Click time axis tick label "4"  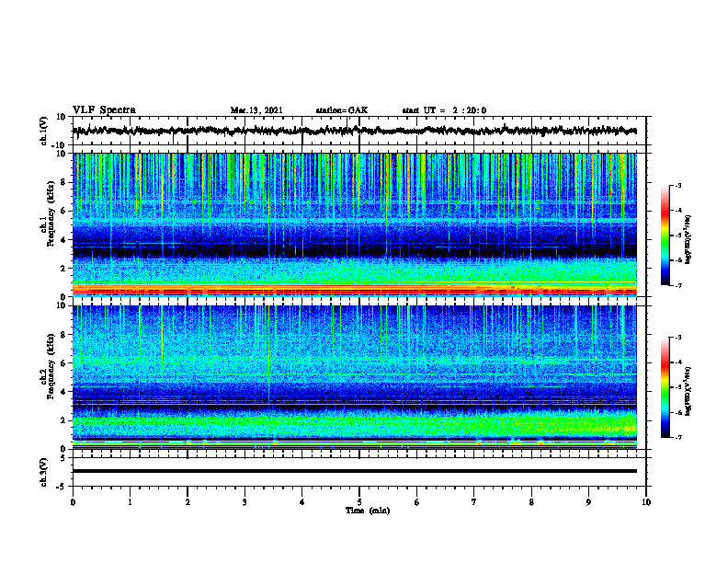[302, 502]
